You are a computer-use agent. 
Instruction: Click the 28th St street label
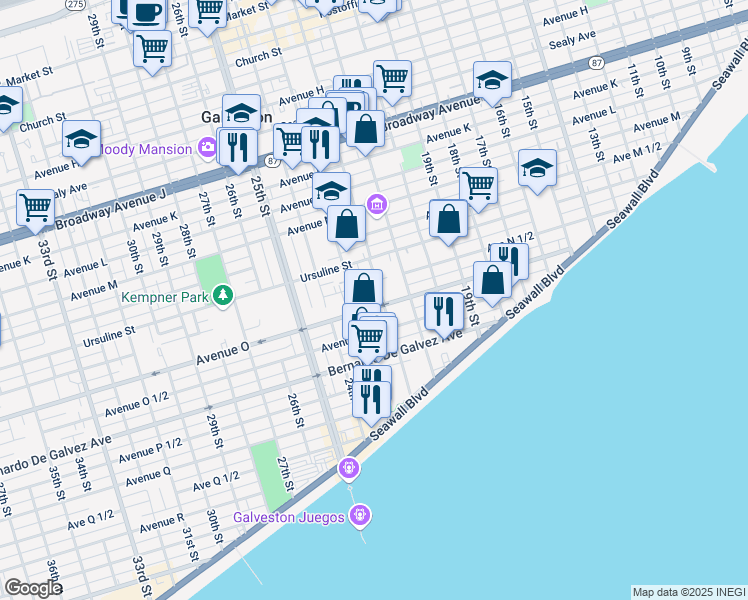[x=187, y=241]
